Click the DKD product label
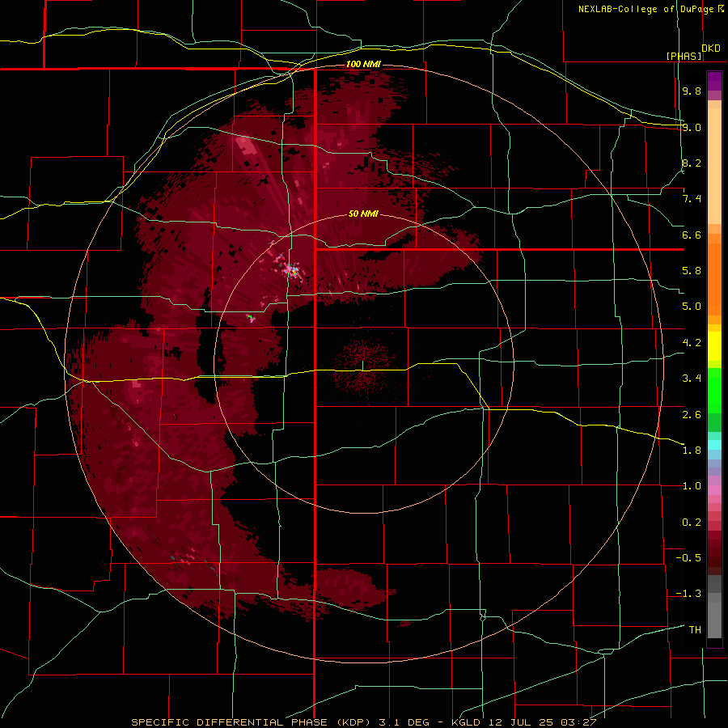Image resolution: width=728 pixels, height=728 pixels. tap(711, 49)
